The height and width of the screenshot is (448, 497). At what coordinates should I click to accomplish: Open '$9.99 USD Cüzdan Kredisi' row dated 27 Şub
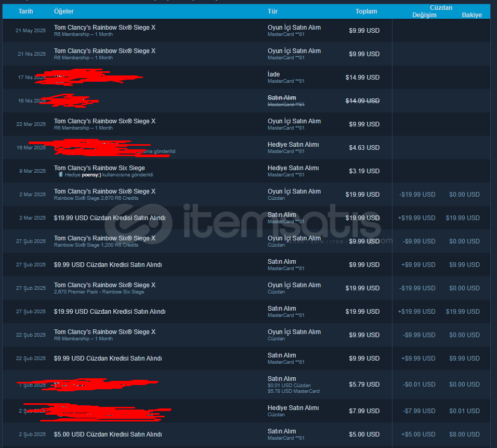tap(246, 265)
